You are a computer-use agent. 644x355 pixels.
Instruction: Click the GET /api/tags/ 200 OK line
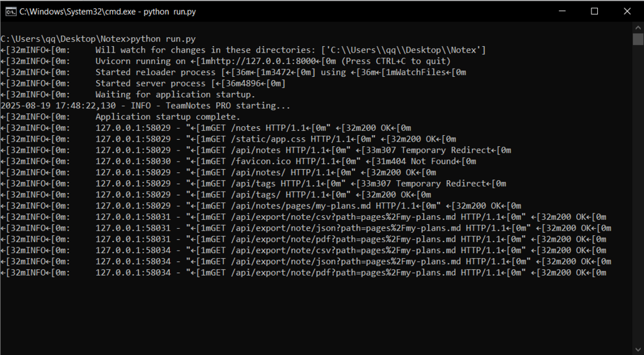click(216, 194)
